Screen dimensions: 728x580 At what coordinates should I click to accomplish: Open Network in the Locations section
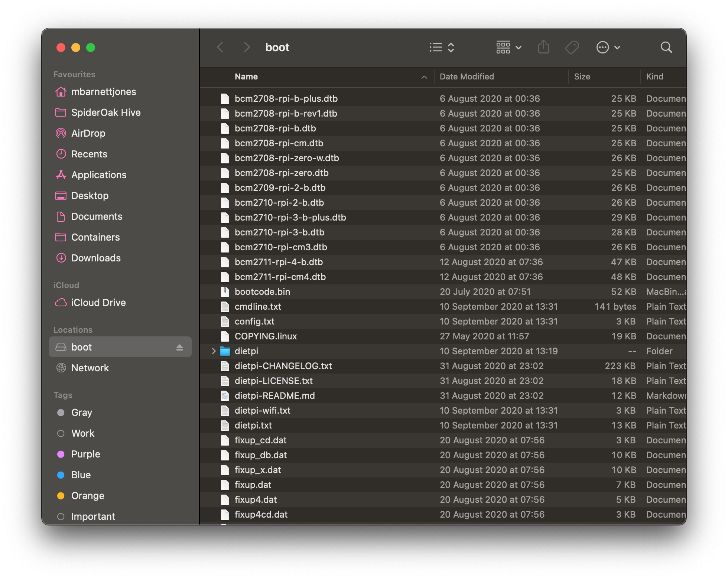tap(90, 368)
